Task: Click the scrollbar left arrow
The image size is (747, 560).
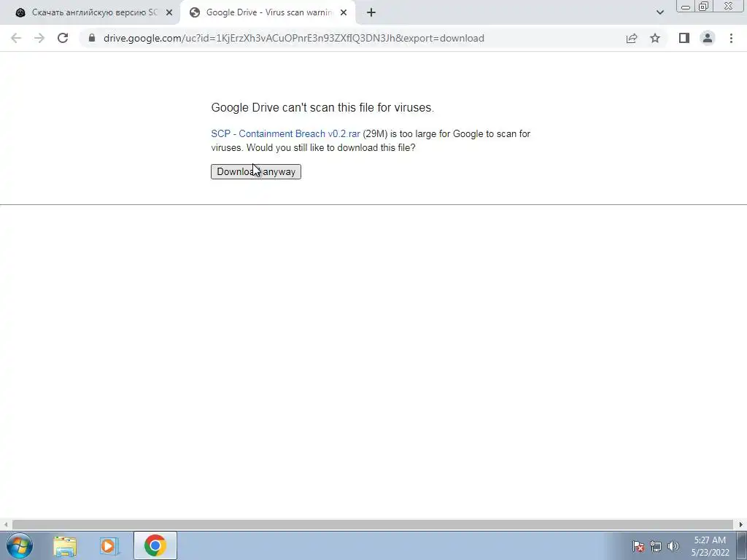Action: pyautogui.click(x=6, y=524)
